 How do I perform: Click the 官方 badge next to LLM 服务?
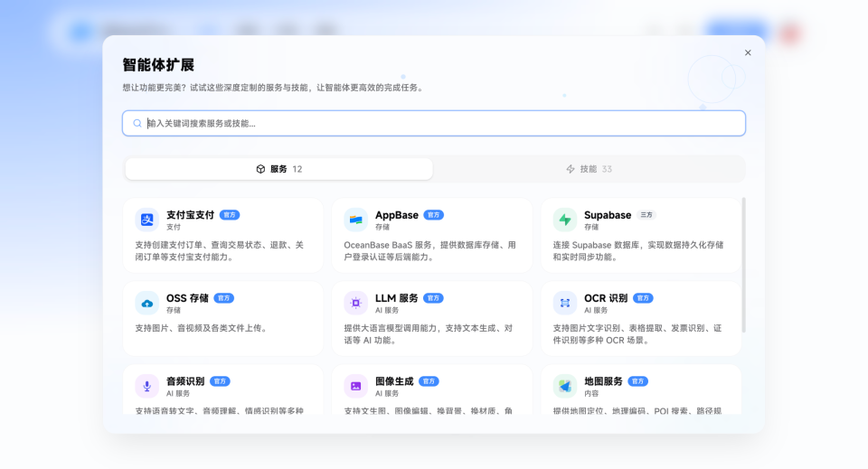(433, 298)
